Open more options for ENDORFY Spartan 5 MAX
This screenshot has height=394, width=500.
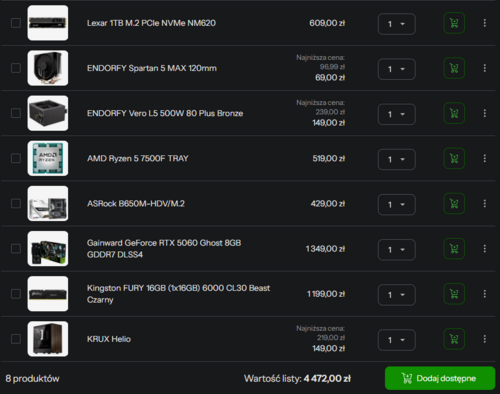click(485, 68)
